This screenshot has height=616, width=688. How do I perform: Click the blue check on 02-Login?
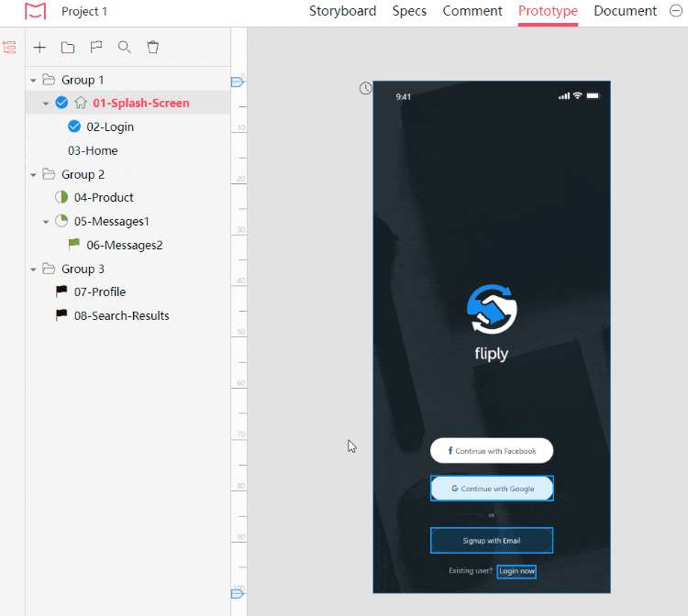pos(74,126)
